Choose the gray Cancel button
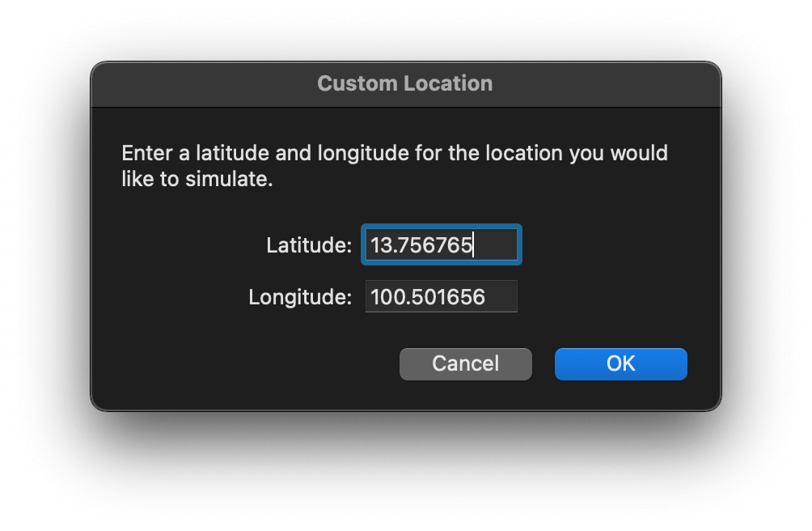 (x=466, y=363)
